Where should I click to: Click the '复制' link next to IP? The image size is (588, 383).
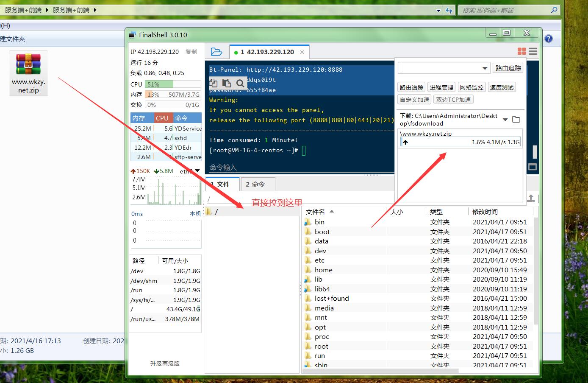191,52
